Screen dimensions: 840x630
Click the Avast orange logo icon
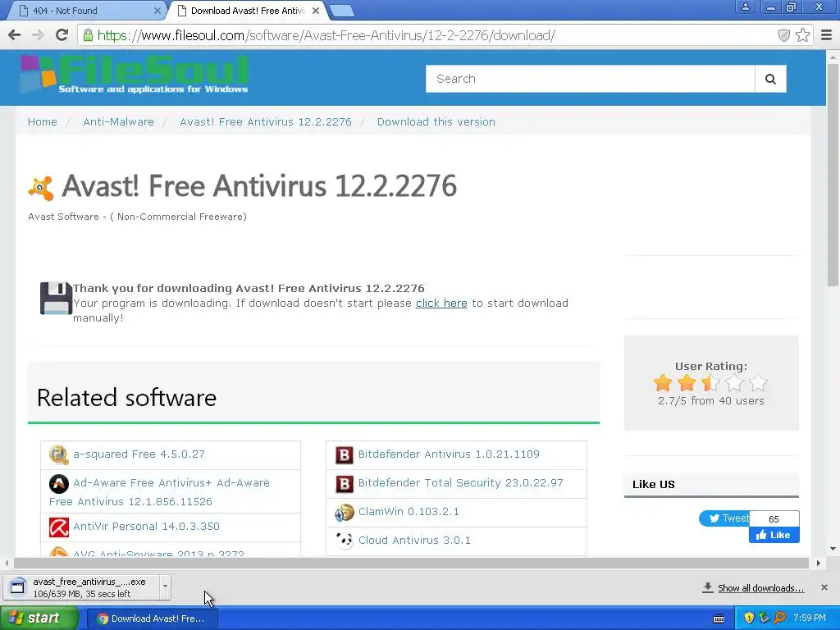(41, 188)
